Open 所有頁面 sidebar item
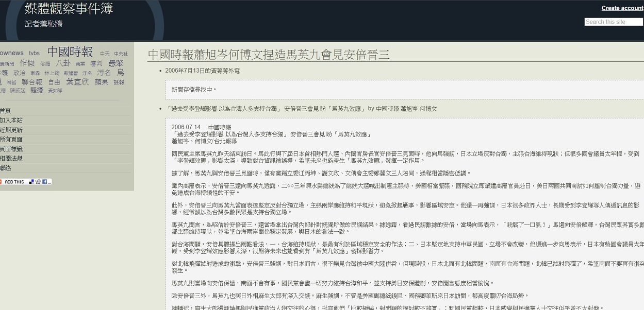The image size is (644, 310). click(11, 139)
